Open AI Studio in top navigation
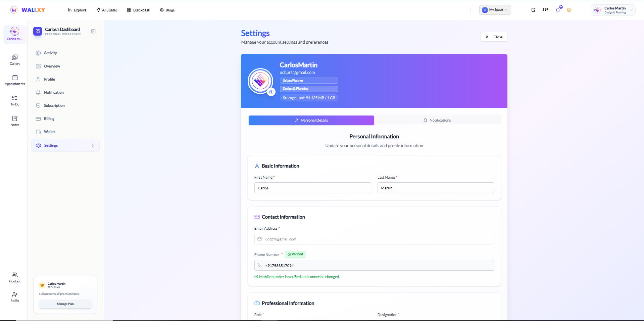Image resolution: width=644 pixels, height=321 pixels. [107, 10]
